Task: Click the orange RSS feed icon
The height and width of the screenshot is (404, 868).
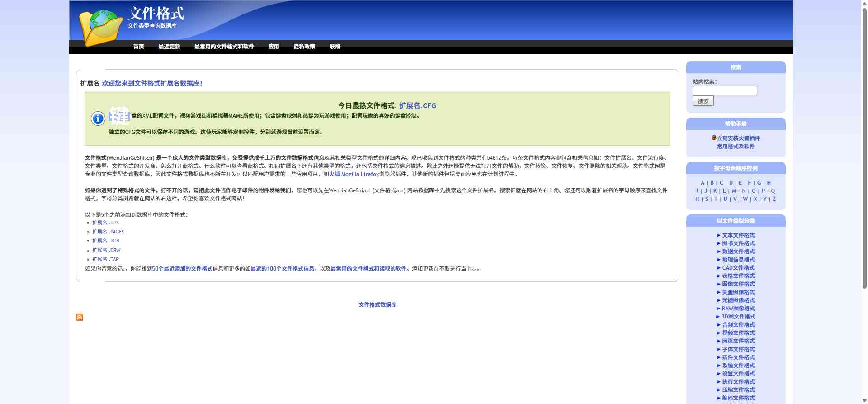Action: coord(80,317)
